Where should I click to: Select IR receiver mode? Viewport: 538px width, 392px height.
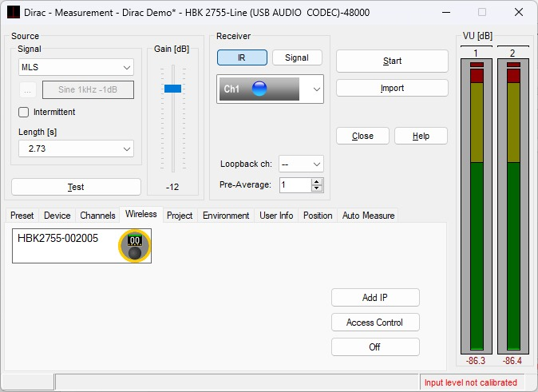[x=242, y=57]
